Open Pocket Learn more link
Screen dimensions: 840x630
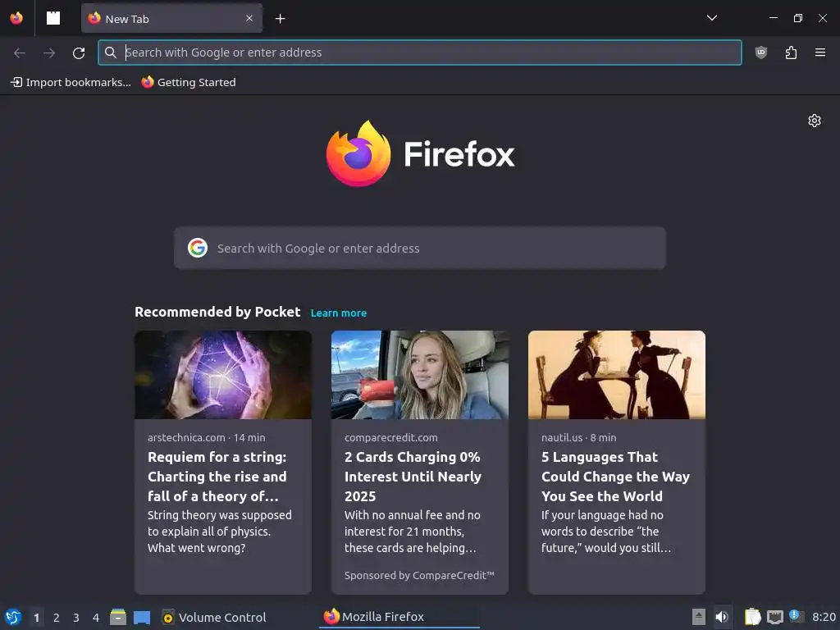point(339,313)
